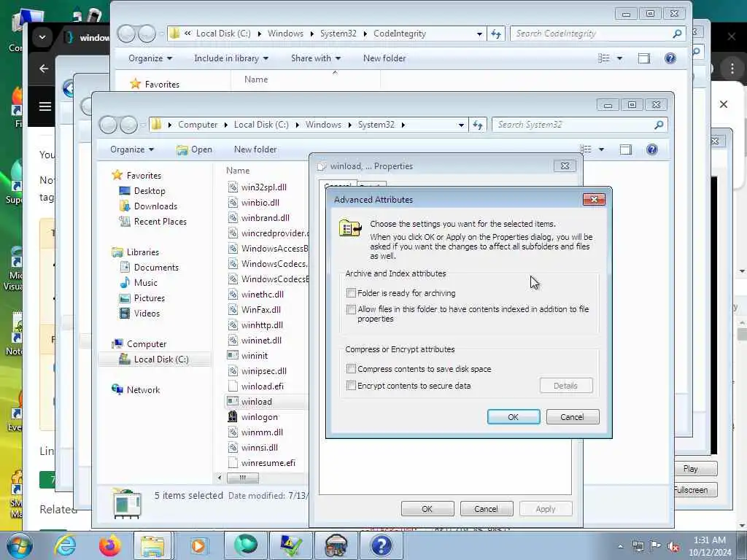Open Organize menu in System32 window
Viewport: 747px width, 560px height.
[132, 149]
